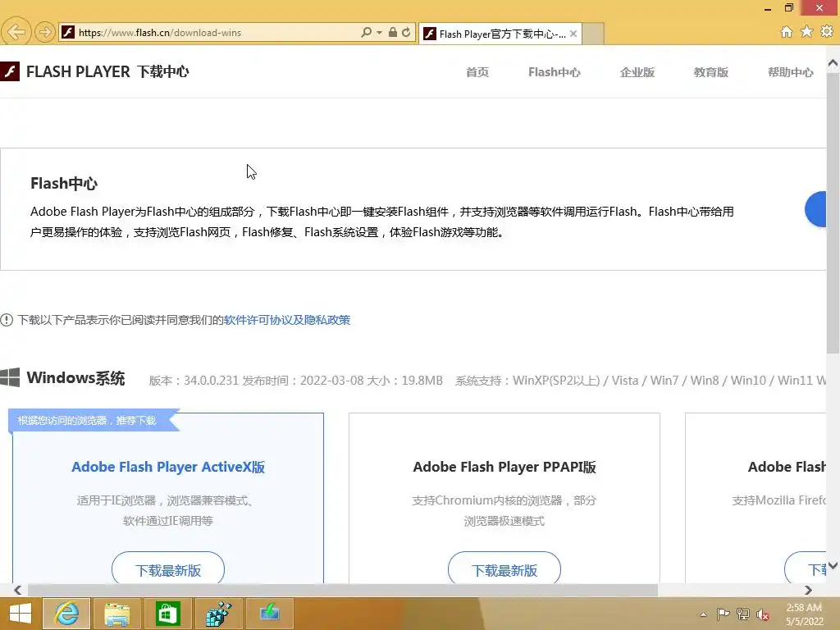
Task: Go back with the browser Back arrow
Action: [16, 32]
